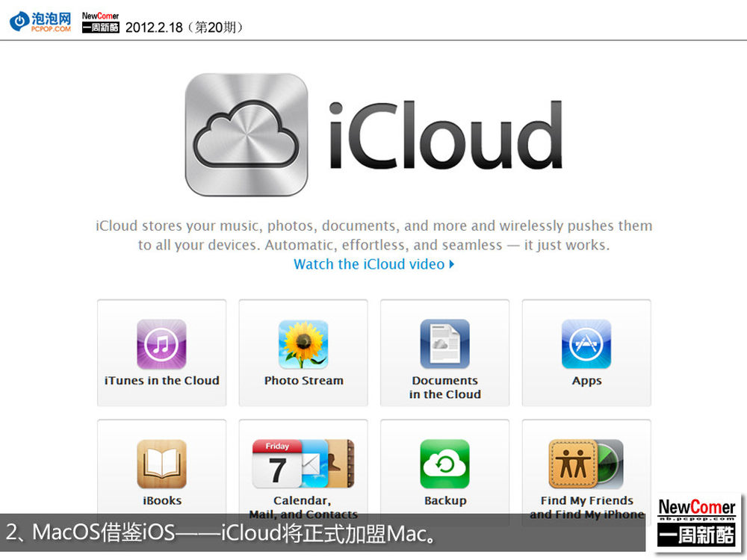Click the Contacts address book icon
This screenshot has width=747, height=560.
pyautogui.click(x=341, y=464)
